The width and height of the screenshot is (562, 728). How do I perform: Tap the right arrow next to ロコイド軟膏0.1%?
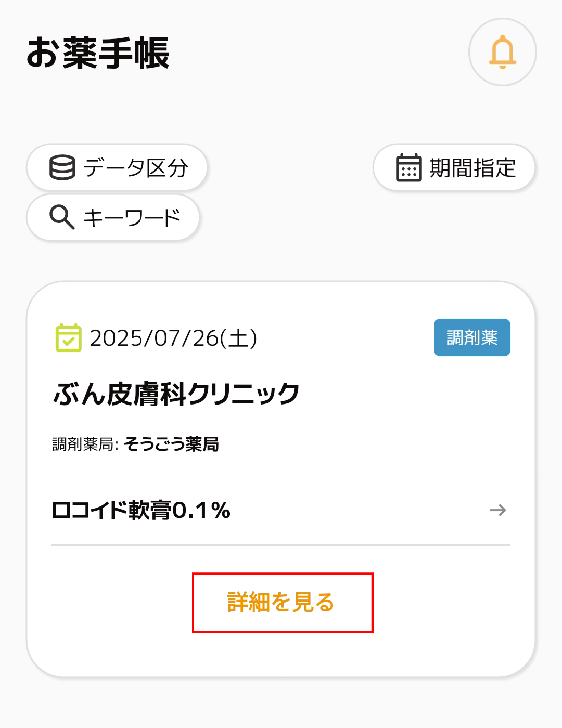(498, 510)
